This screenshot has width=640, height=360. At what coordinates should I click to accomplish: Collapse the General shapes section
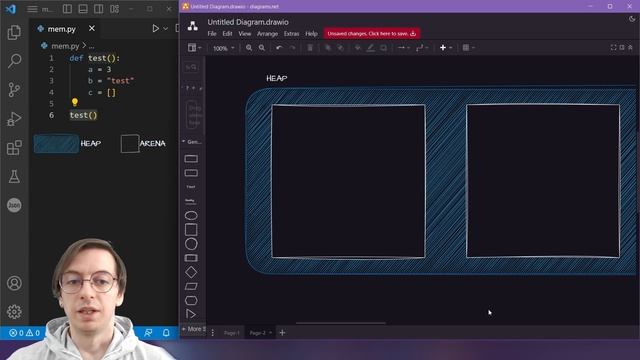(x=192, y=142)
